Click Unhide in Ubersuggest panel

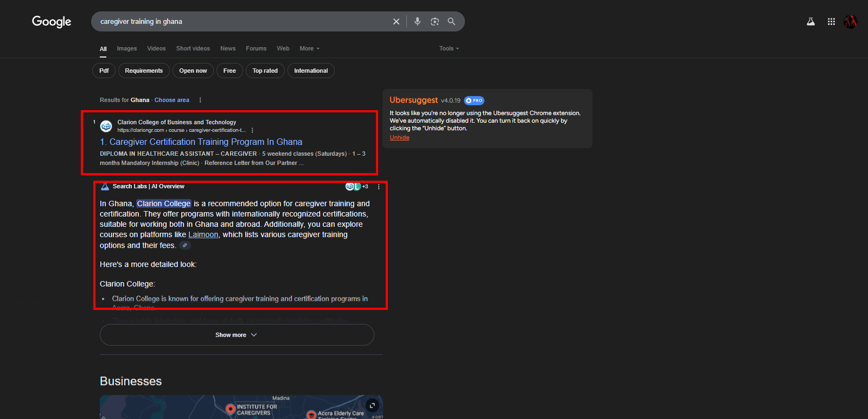click(399, 138)
